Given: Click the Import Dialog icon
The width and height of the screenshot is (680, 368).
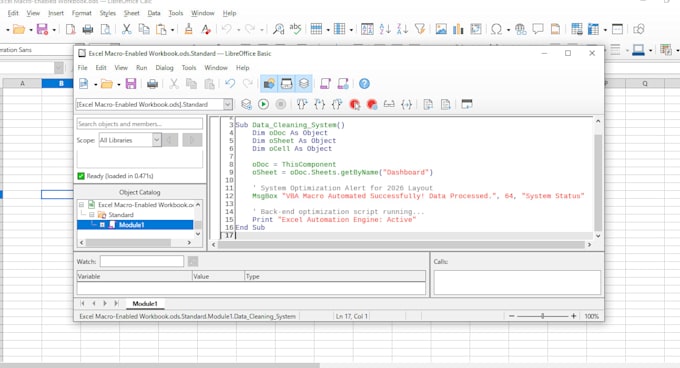Looking at the screenshot, I should [467, 104].
